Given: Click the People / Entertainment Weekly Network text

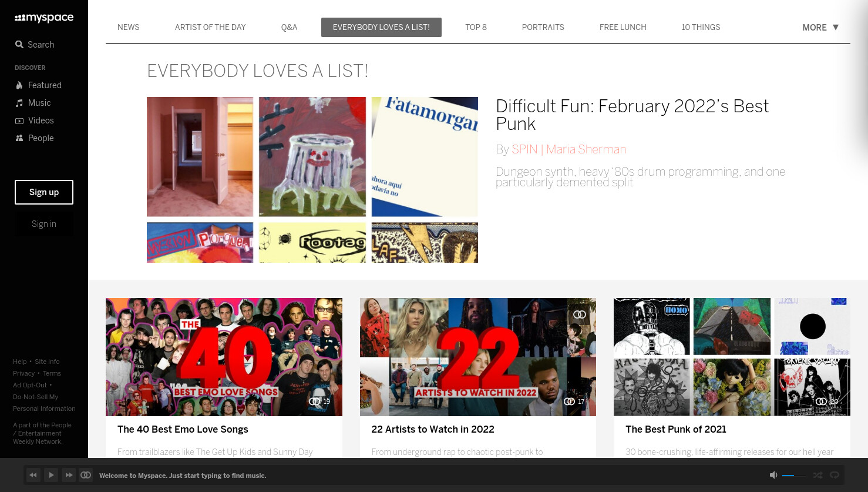Looking at the screenshot, I should tap(42, 433).
